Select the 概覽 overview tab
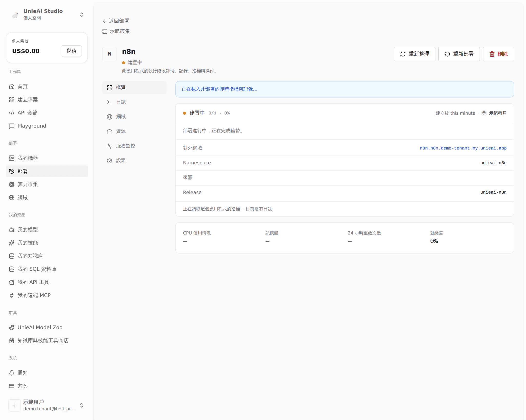 134,87
